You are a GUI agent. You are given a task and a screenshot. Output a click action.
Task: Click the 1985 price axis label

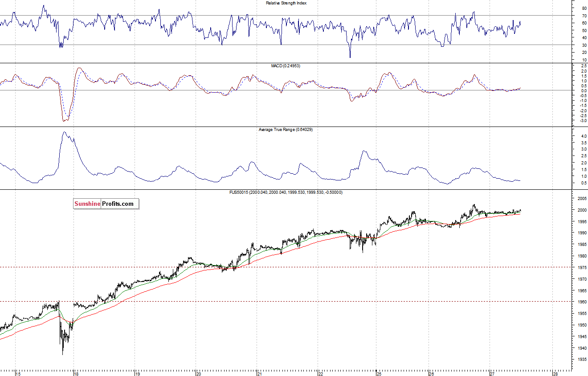[583, 245]
